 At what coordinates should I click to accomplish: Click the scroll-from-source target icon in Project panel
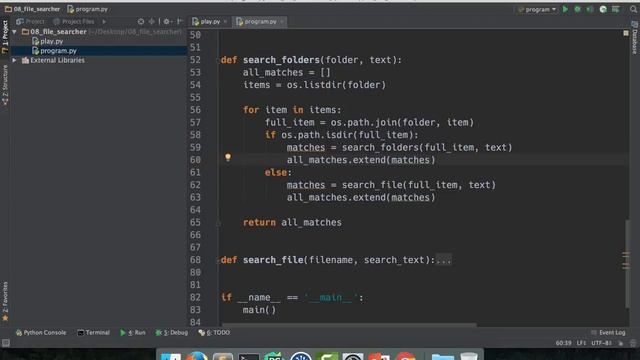(141, 21)
